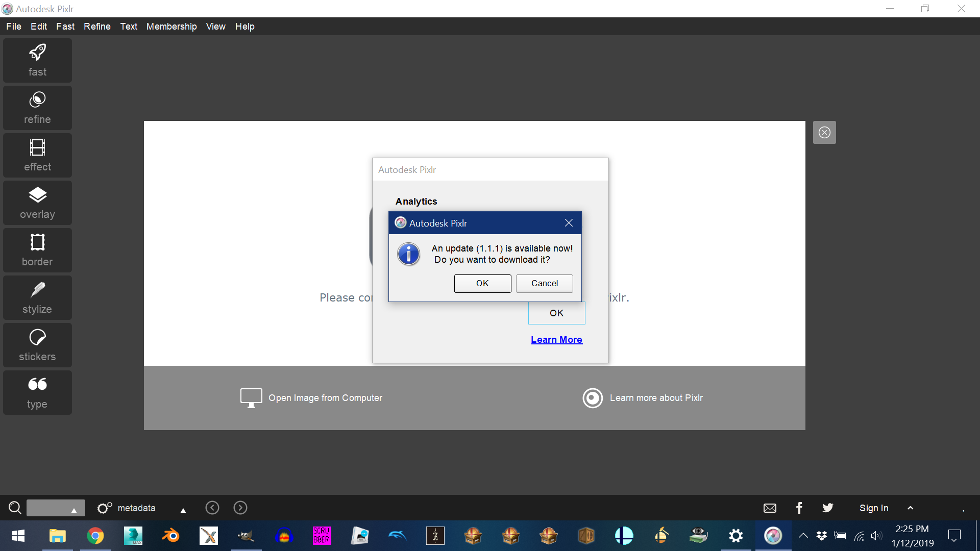
Task: Open the refine tool panel
Action: tap(37, 108)
